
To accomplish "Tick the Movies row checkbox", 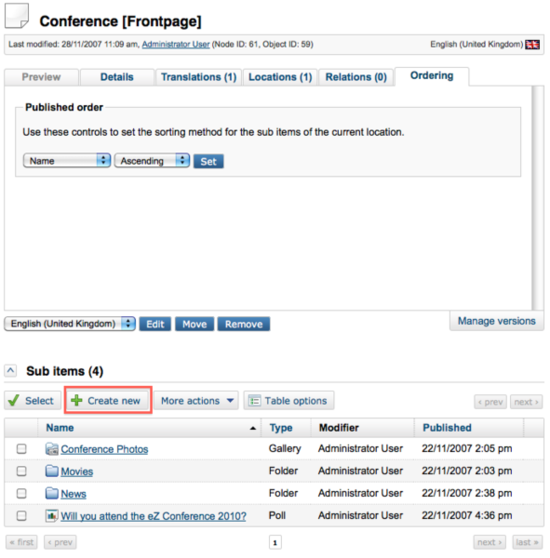I will [x=22, y=471].
